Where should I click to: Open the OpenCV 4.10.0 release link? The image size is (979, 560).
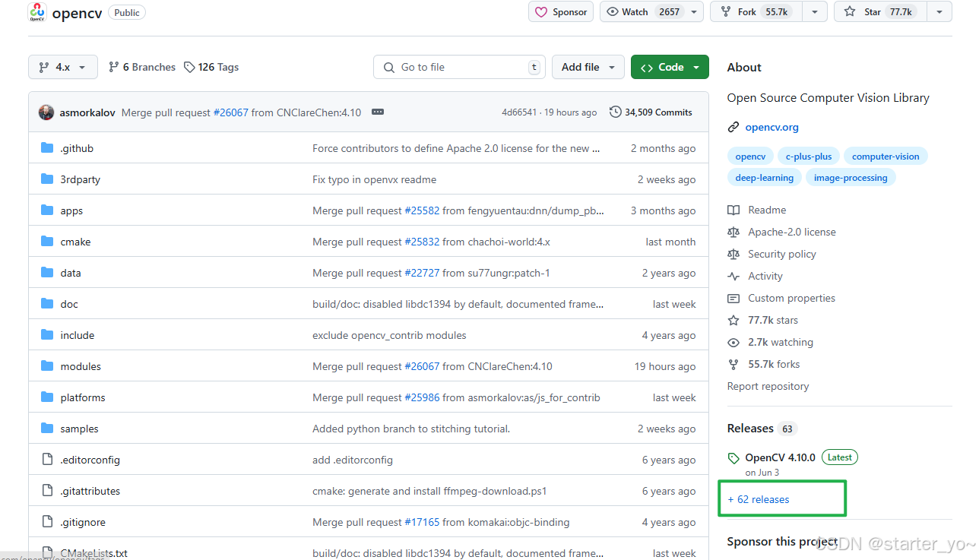781,457
